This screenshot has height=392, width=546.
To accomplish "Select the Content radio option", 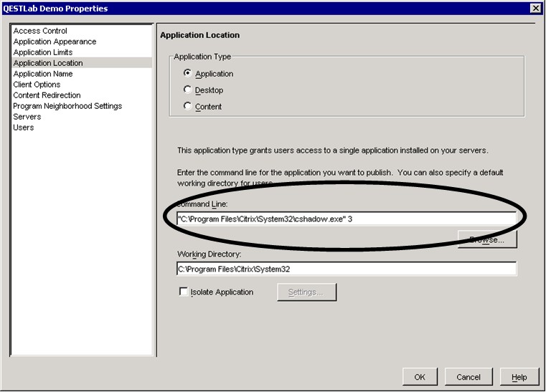I will click(188, 106).
